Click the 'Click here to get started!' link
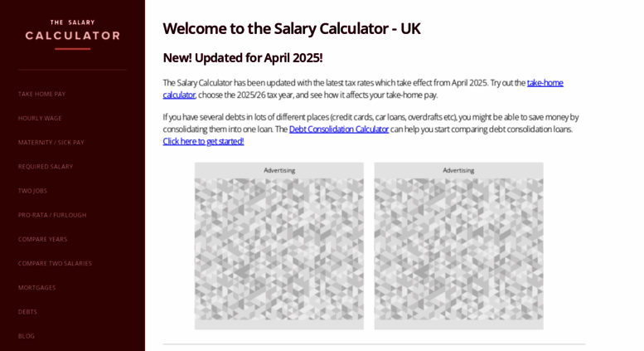Viewport: 644px width, 351px height. coord(203,141)
